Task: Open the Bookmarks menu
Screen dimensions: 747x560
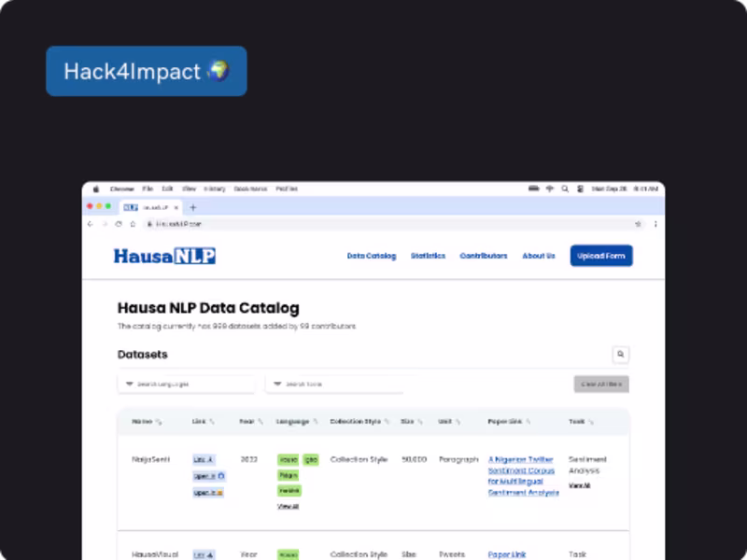Action: pos(250,189)
